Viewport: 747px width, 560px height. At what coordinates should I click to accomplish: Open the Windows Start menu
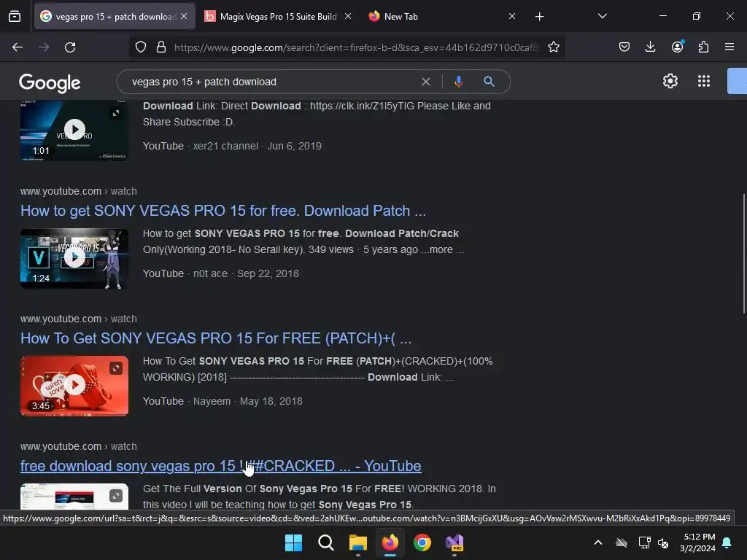point(293,542)
